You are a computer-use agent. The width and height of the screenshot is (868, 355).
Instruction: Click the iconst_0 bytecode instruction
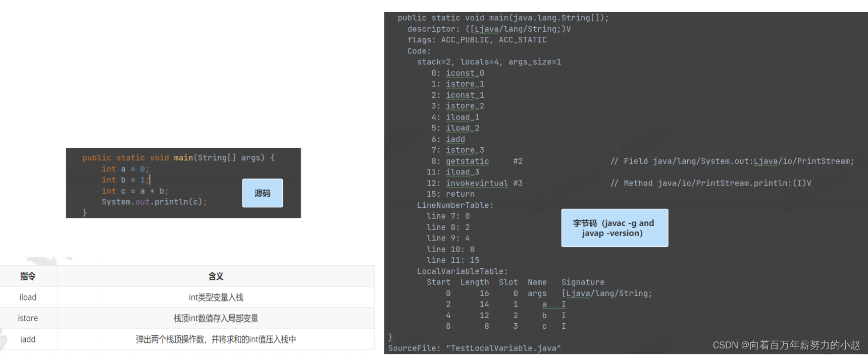465,73
